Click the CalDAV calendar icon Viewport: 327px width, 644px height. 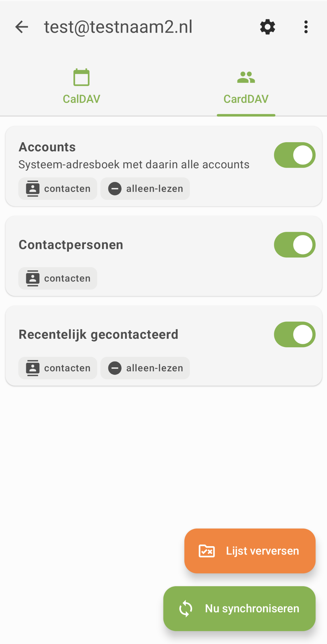(81, 77)
